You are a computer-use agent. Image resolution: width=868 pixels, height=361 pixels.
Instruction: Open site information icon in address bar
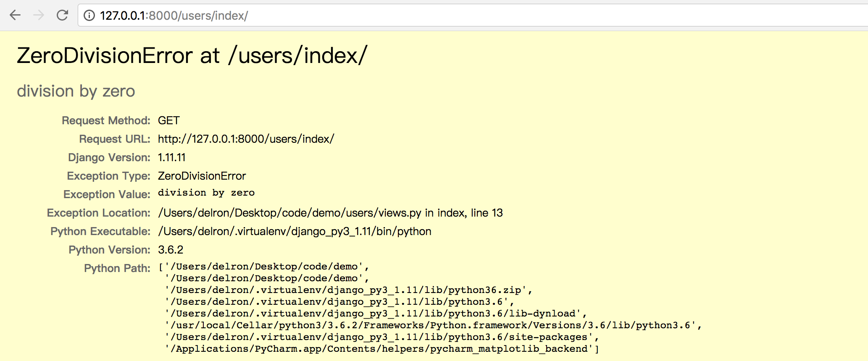point(89,16)
